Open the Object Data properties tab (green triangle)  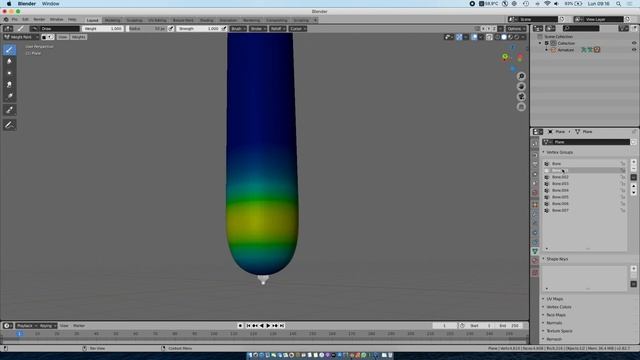point(535,251)
